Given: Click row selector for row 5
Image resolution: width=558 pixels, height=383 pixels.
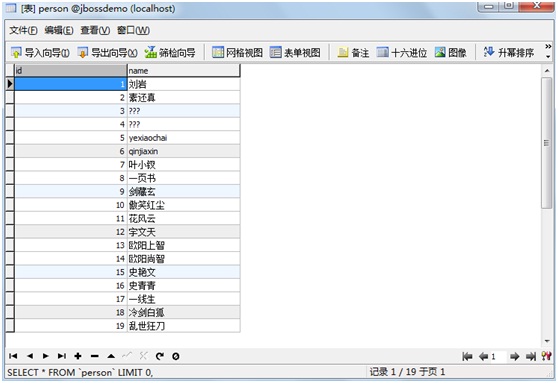Looking at the screenshot, I should tap(10, 138).
